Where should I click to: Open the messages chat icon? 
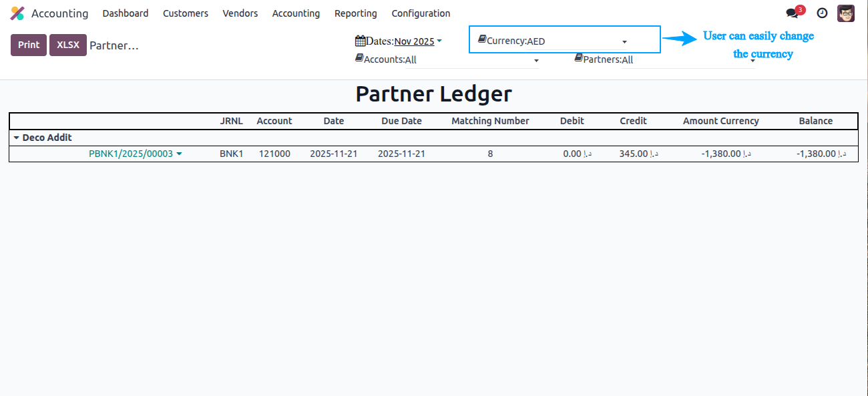click(793, 13)
